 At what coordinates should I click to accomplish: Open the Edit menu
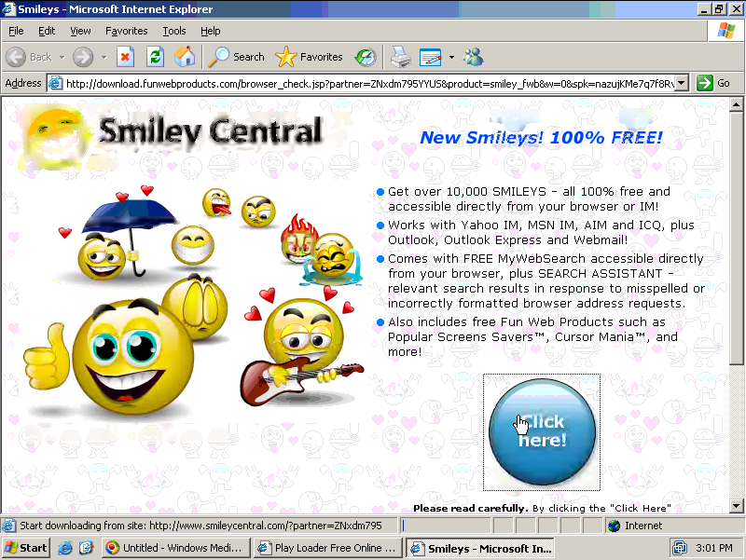click(47, 31)
